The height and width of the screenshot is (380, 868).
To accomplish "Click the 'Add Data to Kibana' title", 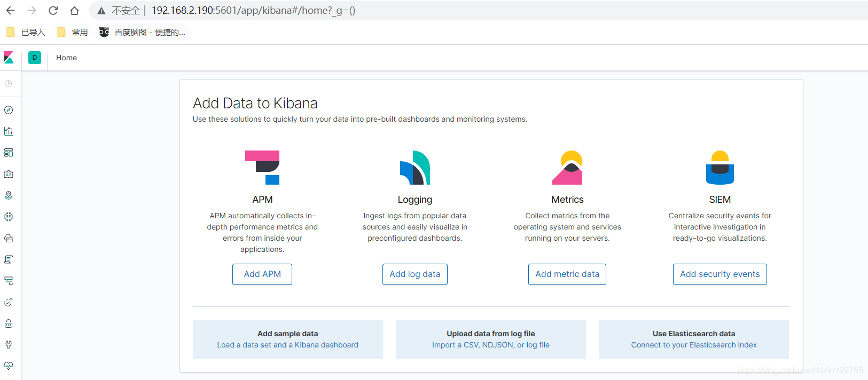I will click(255, 103).
